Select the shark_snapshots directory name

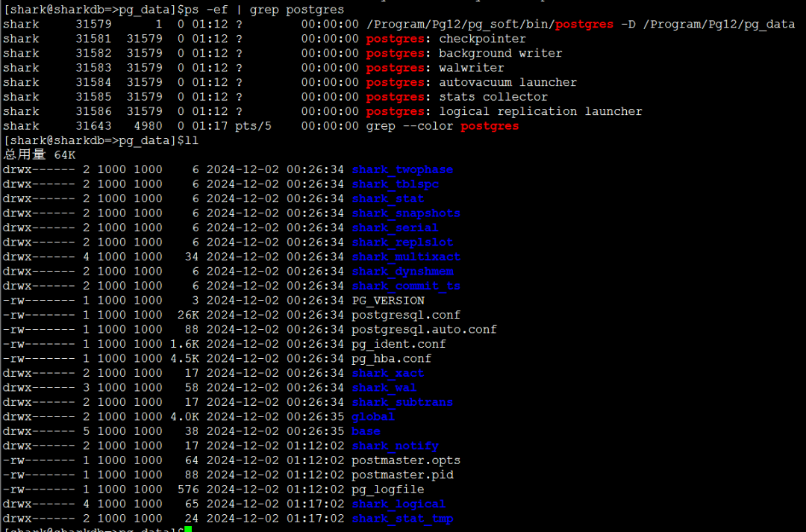click(x=405, y=213)
